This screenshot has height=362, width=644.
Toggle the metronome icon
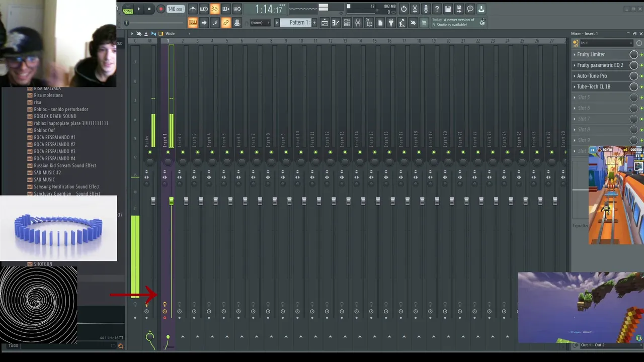[x=193, y=9]
